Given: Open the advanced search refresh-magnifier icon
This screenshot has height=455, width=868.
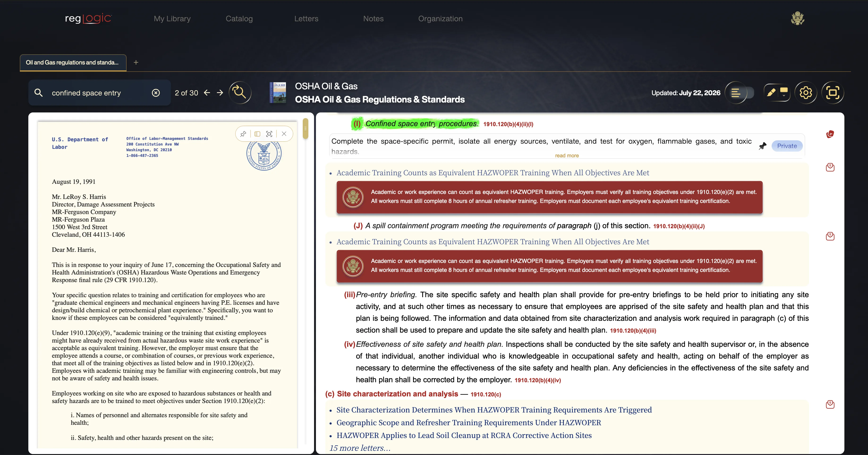Looking at the screenshot, I should click(240, 92).
